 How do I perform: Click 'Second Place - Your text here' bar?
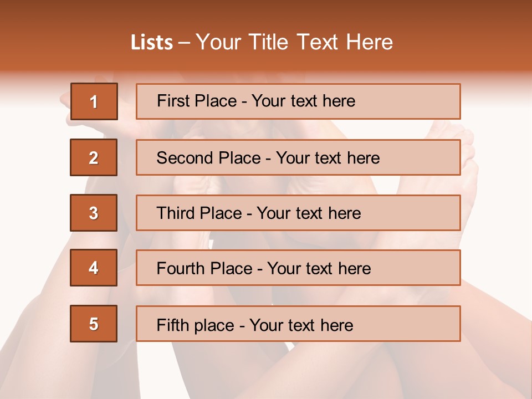point(298,157)
